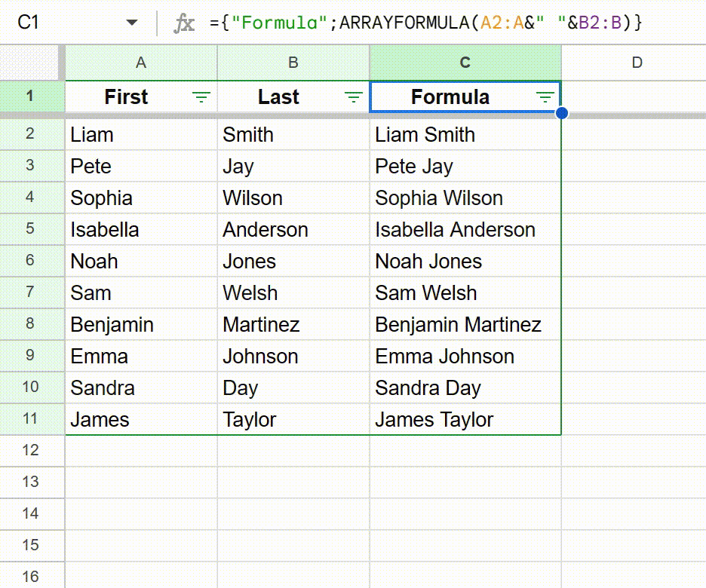Image resolution: width=706 pixels, height=588 pixels.
Task: Select the cell containing Pete Jay
Action: click(x=465, y=166)
